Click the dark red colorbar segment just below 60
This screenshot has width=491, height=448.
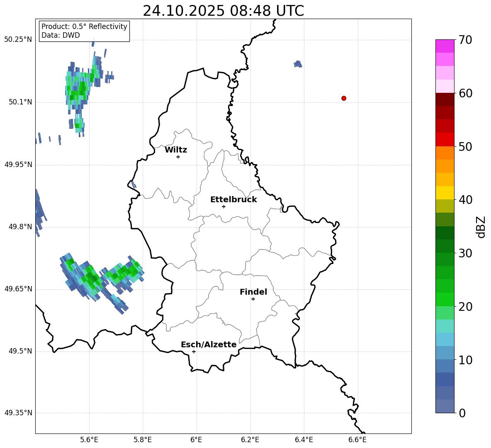click(x=445, y=99)
